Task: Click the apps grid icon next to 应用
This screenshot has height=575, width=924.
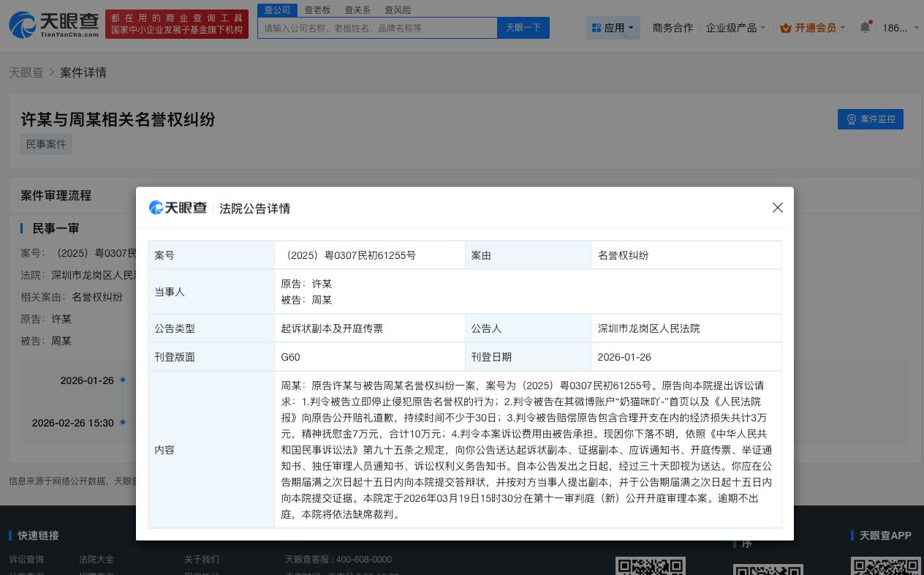Action: 597,28
